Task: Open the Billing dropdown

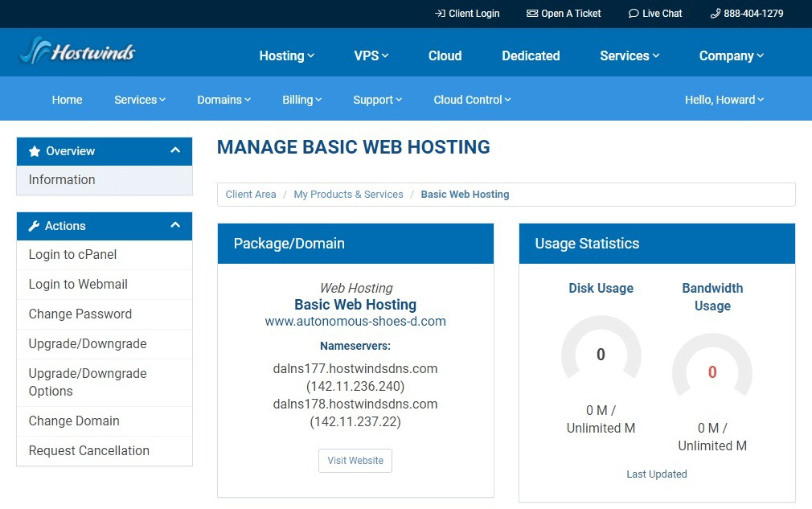Action: click(x=301, y=99)
